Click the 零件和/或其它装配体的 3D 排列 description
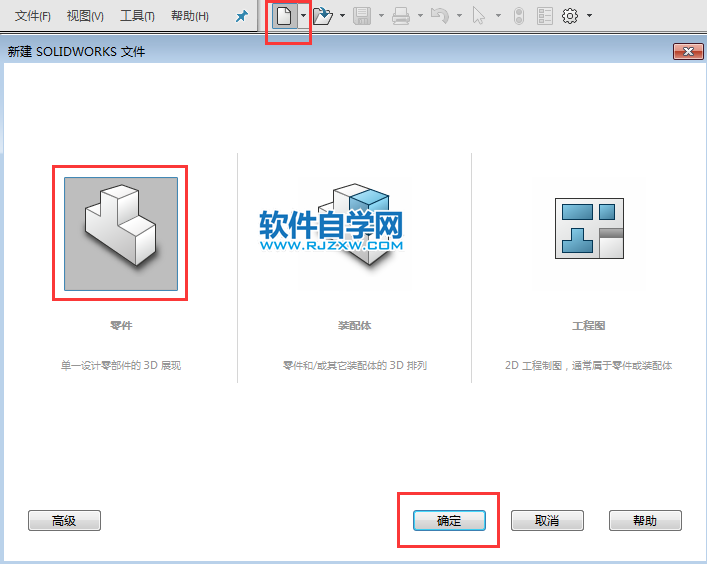Image resolution: width=707 pixels, height=564 pixels. (355, 365)
